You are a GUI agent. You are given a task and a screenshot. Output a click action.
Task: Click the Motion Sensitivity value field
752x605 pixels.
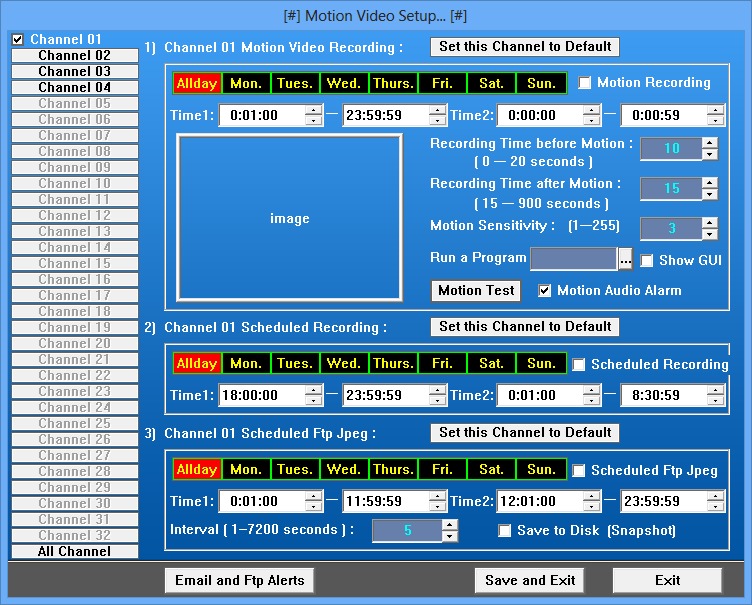(x=671, y=228)
